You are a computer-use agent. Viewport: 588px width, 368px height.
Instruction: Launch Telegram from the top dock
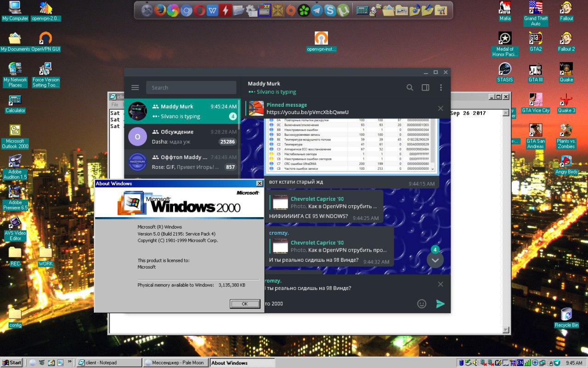(x=317, y=10)
